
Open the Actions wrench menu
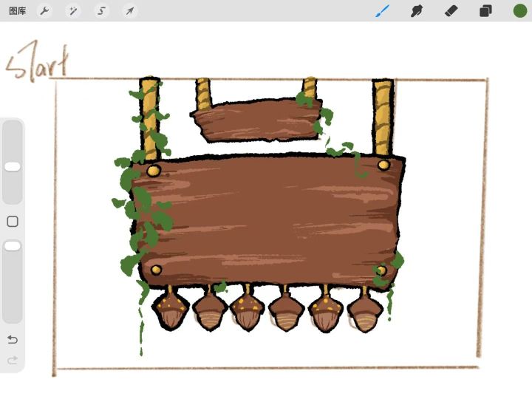click(x=44, y=11)
